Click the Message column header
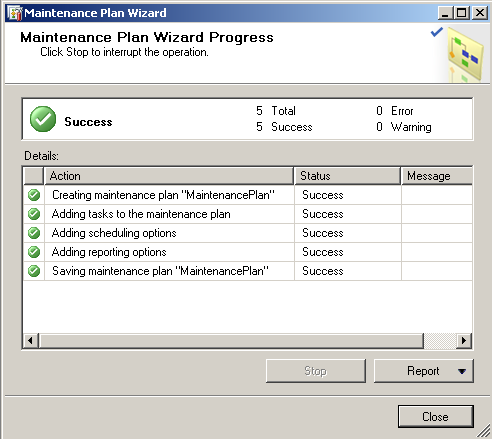The image size is (492, 439). [x=437, y=176]
